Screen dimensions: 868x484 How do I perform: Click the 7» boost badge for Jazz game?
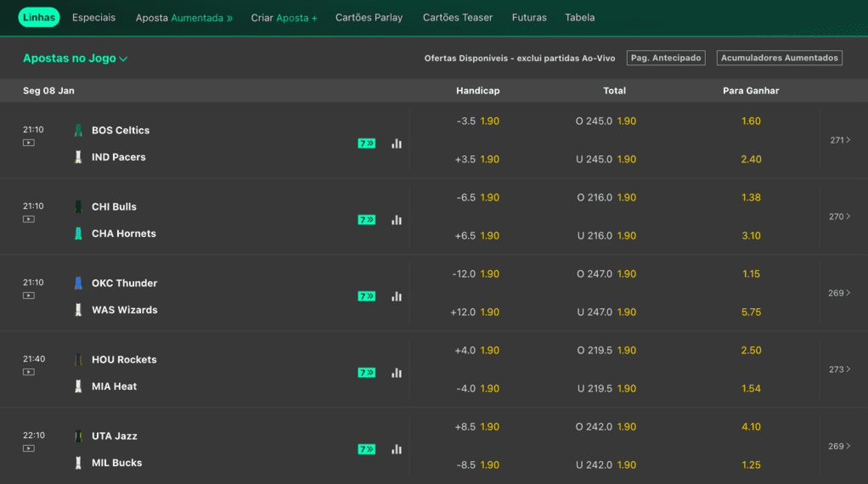coord(366,449)
